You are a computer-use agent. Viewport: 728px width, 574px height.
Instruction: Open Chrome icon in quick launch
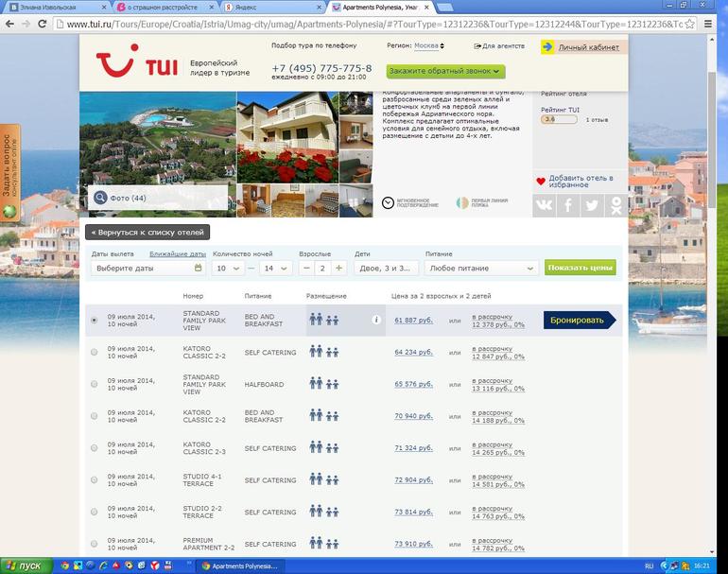tap(65, 565)
